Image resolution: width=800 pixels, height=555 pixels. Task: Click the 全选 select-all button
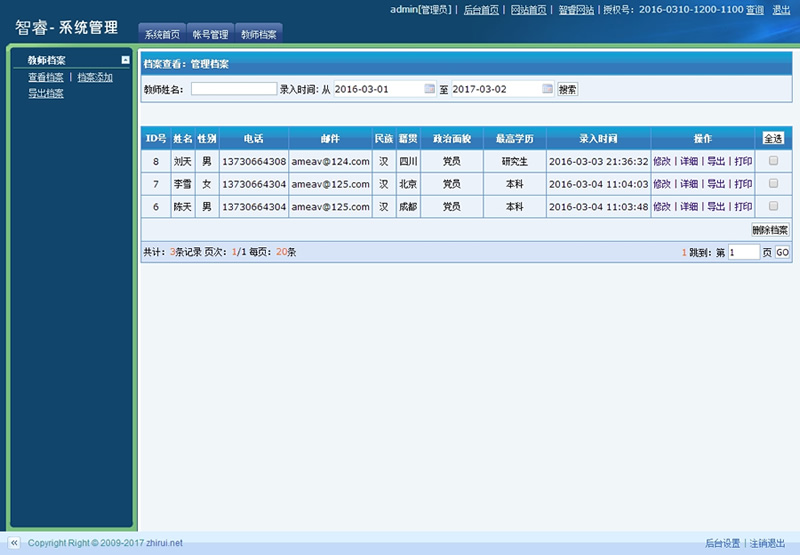click(773, 138)
